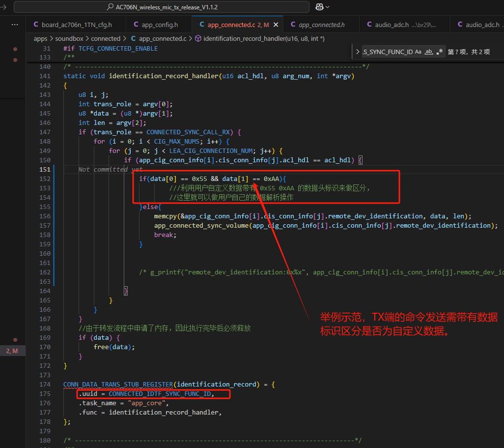Open the app_connected.c breadcrumb file entry
The height and width of the screenshot is (448, 504).
tap(159, 39)
